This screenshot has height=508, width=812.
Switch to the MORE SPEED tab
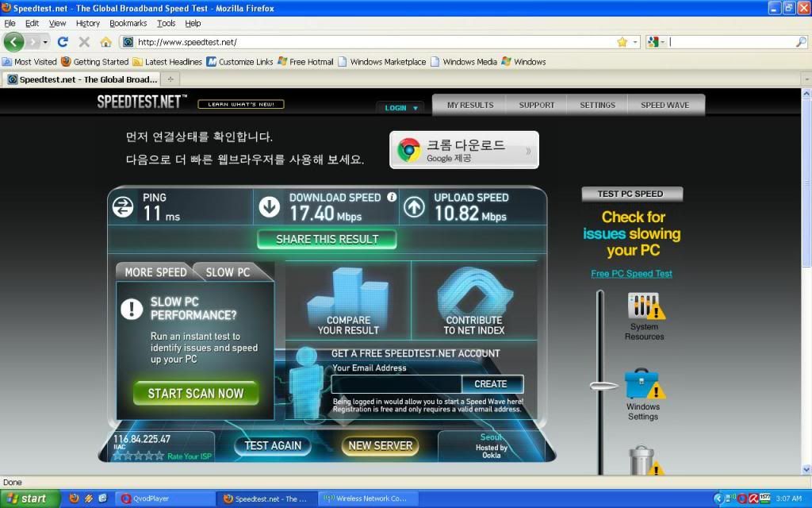click(155, 272)
